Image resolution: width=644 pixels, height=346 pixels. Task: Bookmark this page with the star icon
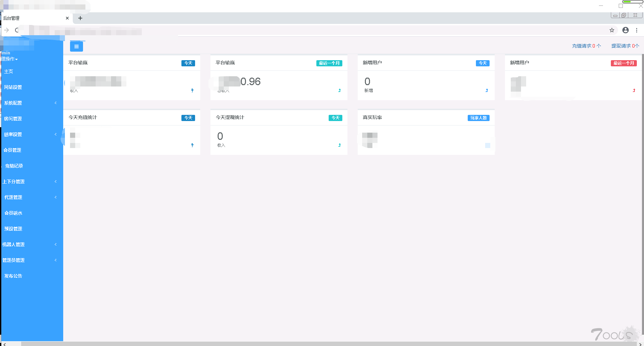pos(612,30)
